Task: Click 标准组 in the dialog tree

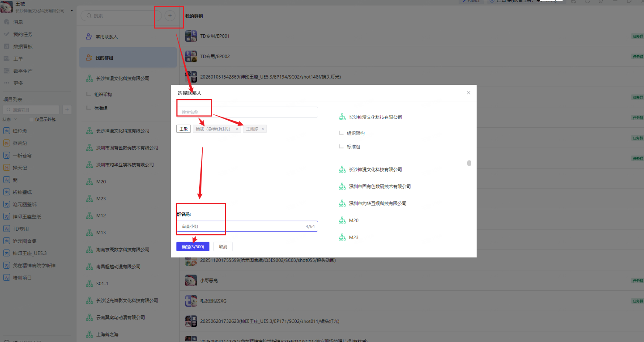Action: click(x=354, y=147)
